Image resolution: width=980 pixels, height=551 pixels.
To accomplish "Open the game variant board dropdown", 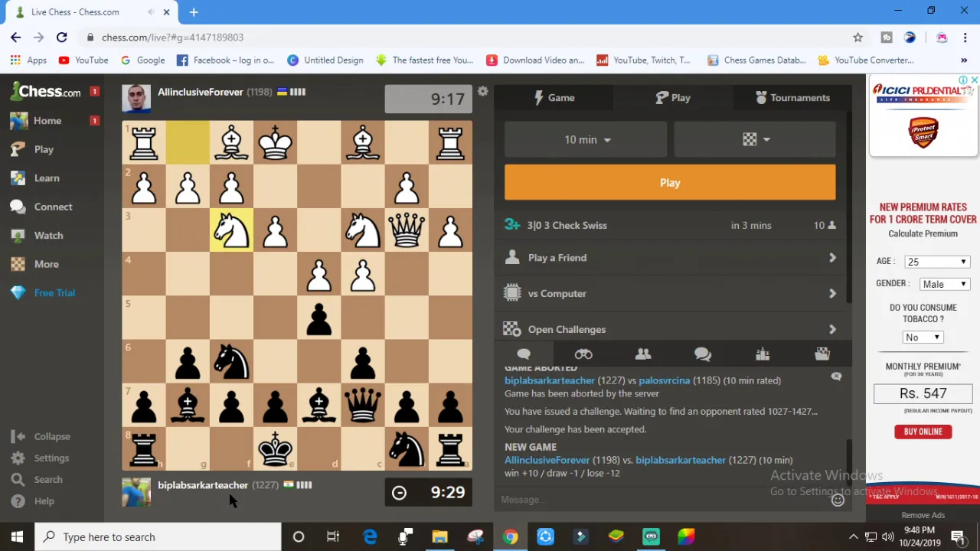I will [x=755, y=140].
